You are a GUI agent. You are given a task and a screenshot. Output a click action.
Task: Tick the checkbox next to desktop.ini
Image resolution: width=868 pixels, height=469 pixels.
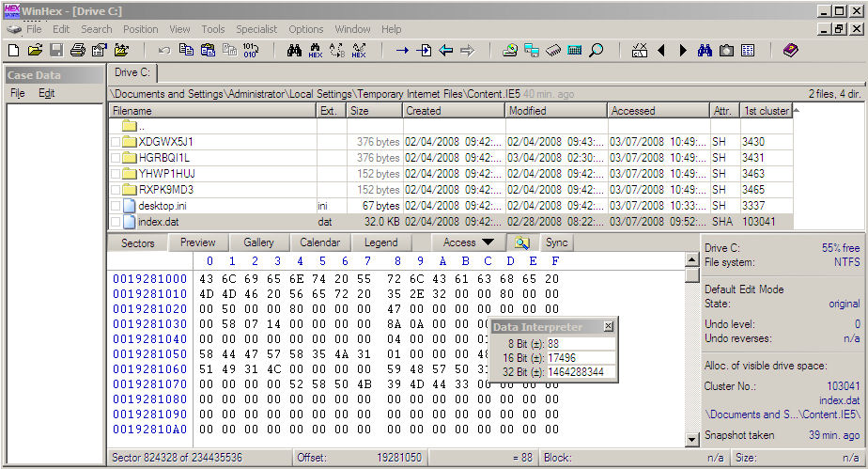tap(116, 206)
